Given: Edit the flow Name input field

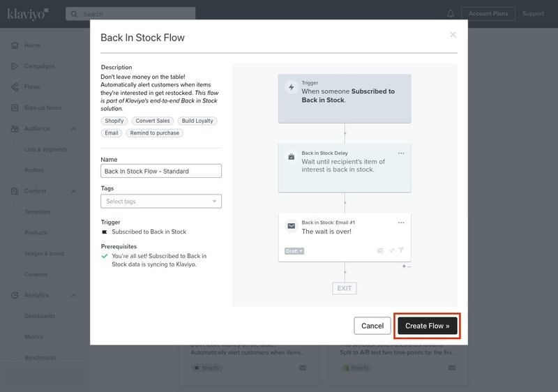Looking at the screenshot, I should click(x=161, y=171).
